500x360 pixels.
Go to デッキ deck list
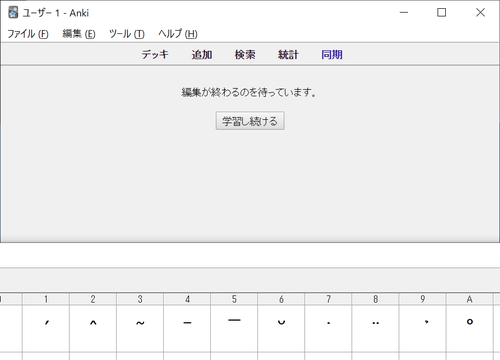[x=155, y=54]
